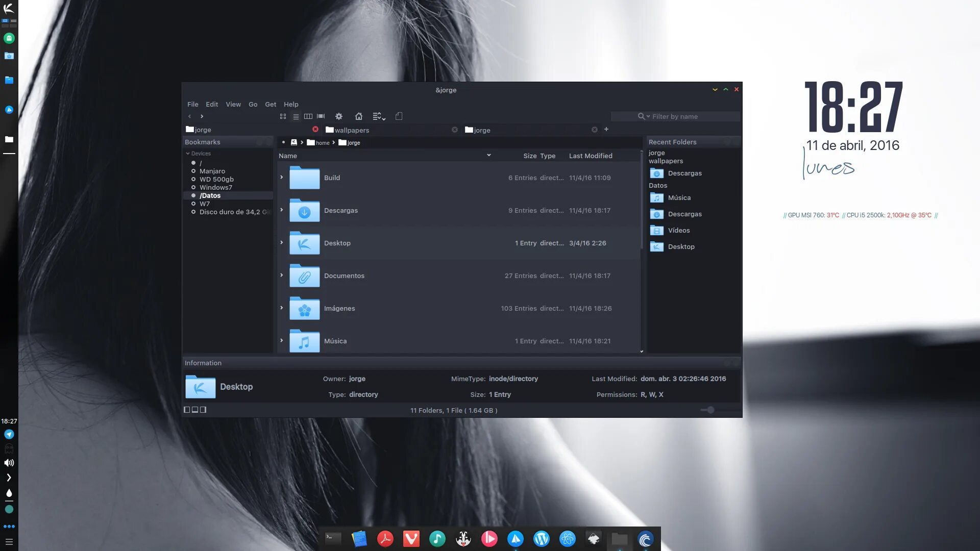980x551 pixels.
Task: Switch to icons view mode
Action: (x=283, y=116)
